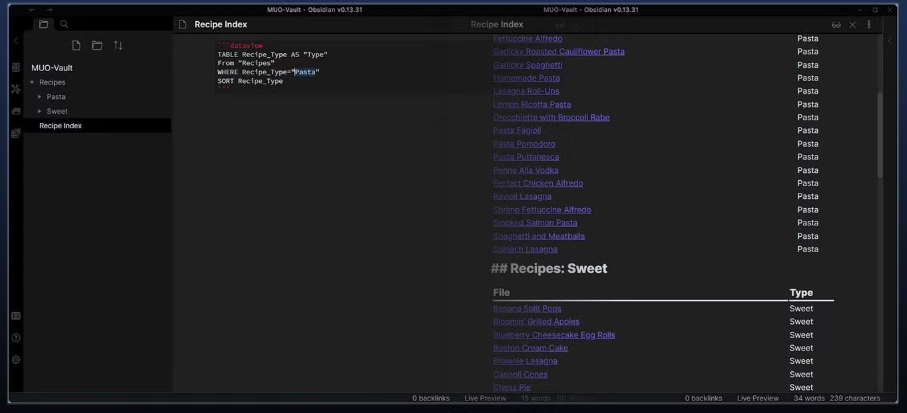Image resolution: width=907 pixels, height=413 pixels.
Task: Switch to the file explorer tab
Action: pyautogui.click(x=43, y=24)
